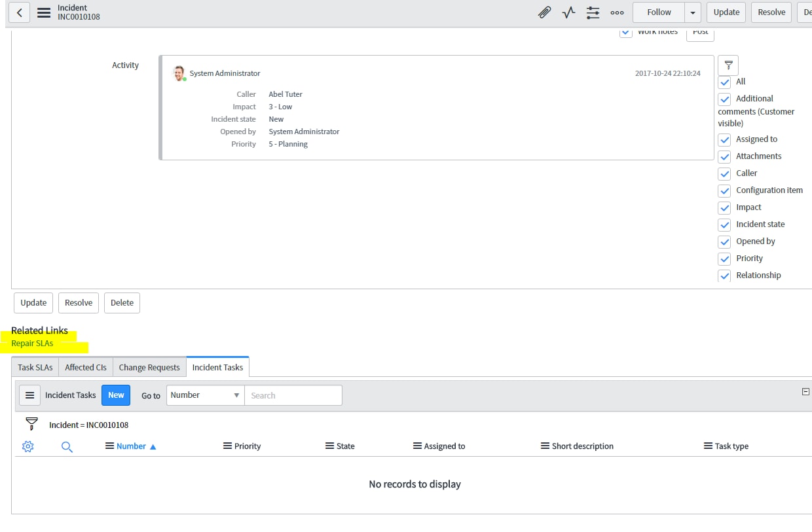Click the column search magnifier icon
Screen dimensions: 812x532
pyautogui.click(x=67, y=447)
